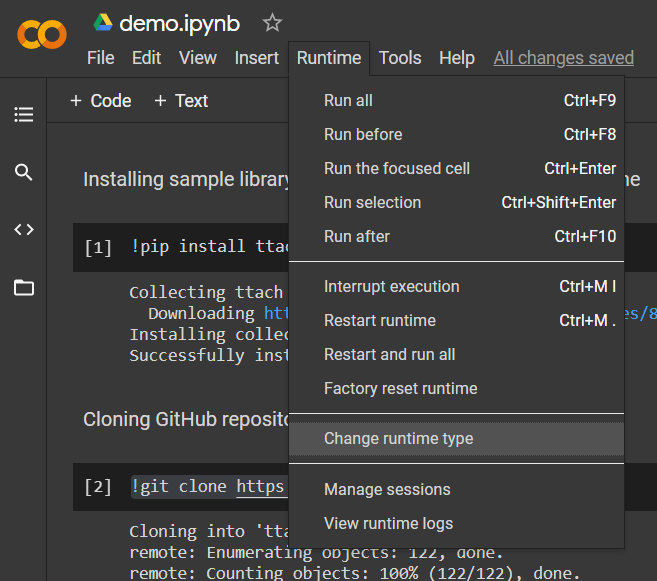Click the Google Drive icon beside title
Screen dimensions: 657x581
[x=103, y=23]
